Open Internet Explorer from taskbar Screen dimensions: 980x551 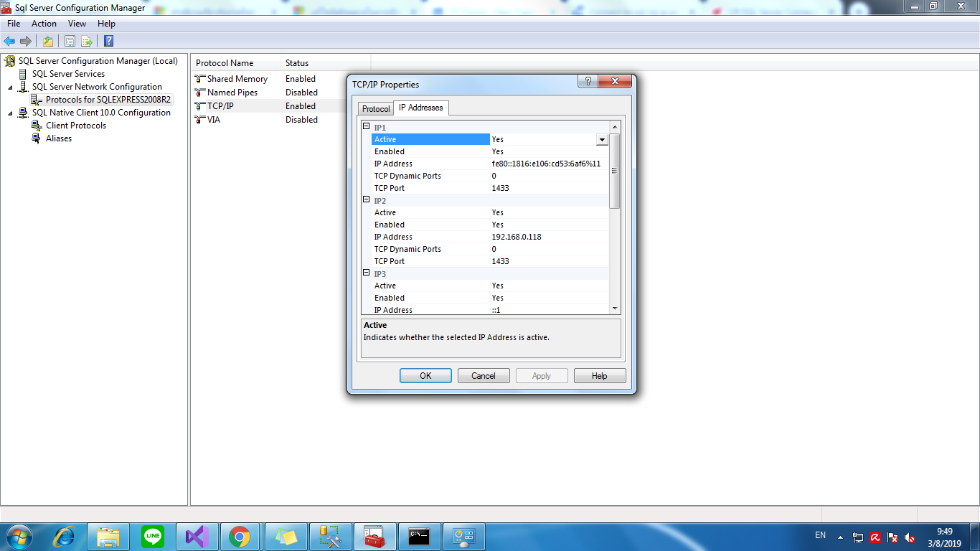[65, 536]
